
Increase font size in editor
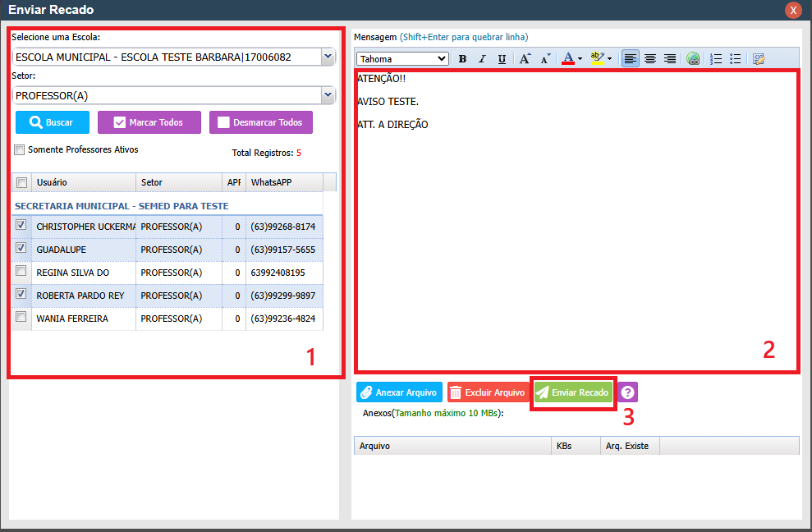click(525, 58)
